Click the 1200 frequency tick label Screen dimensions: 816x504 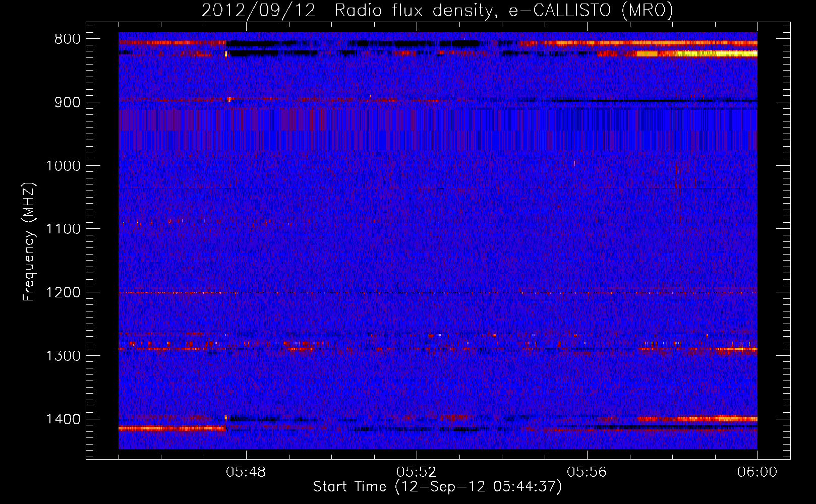click(63, 293)
